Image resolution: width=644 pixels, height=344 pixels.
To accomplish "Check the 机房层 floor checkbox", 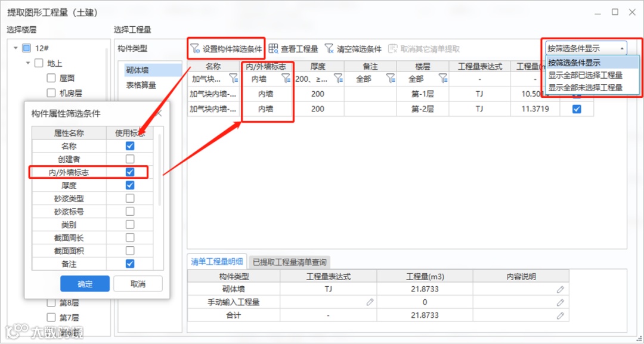I will [x=51, y=93].
